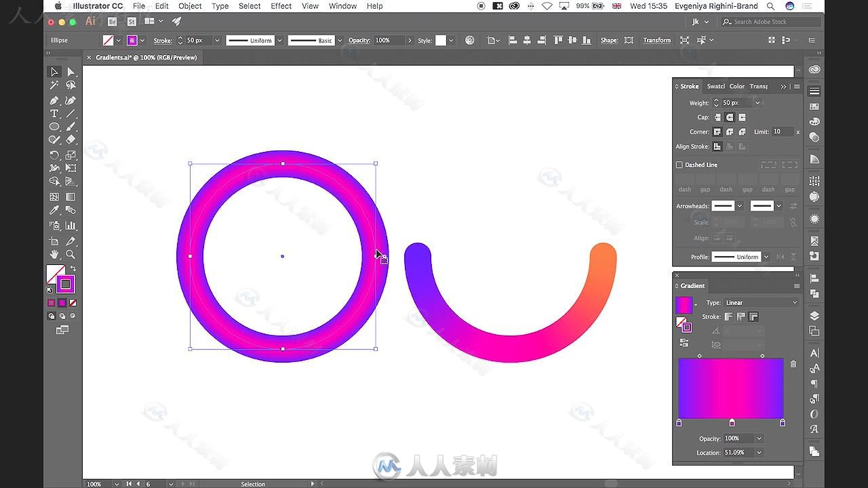Open the Layers panel icon in dock
Screen dimensions: 868x488
(x=814, y=317)
